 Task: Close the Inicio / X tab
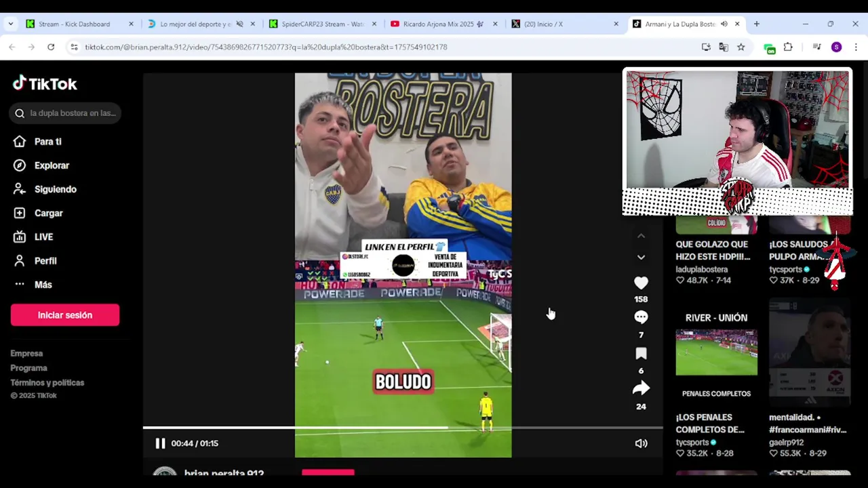[616, 24]
